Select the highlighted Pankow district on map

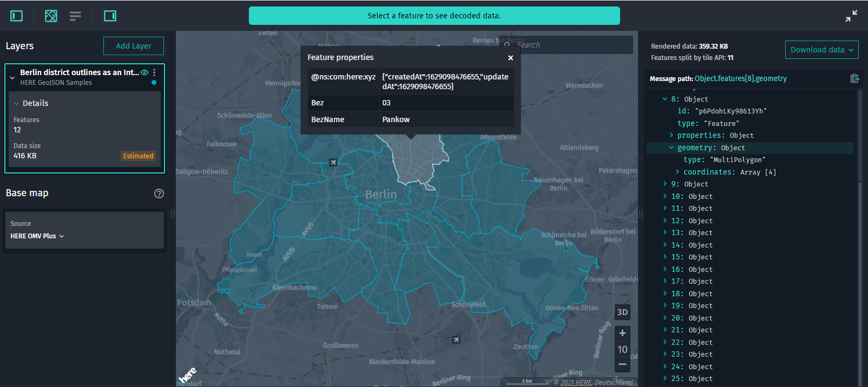click(417, 160)
